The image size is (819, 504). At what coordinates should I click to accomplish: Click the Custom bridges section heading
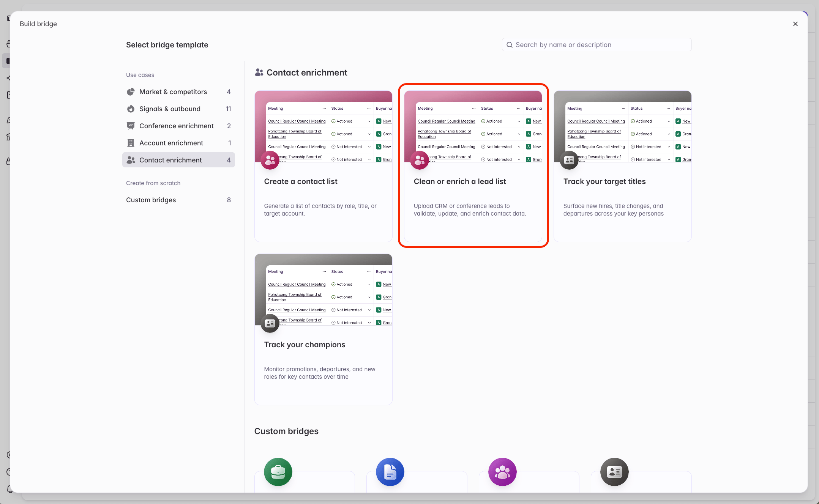(x=286, y=431)
